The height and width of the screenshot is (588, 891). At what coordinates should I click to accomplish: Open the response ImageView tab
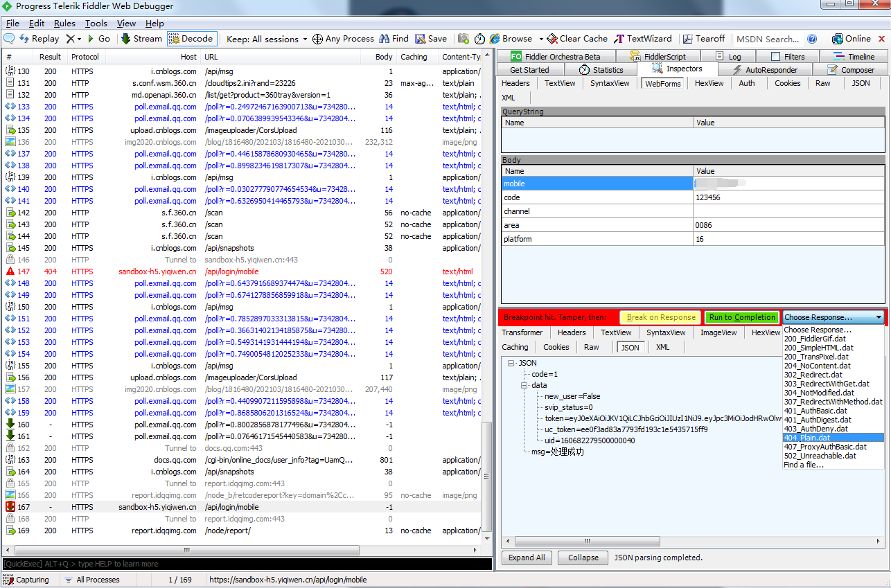718,332
